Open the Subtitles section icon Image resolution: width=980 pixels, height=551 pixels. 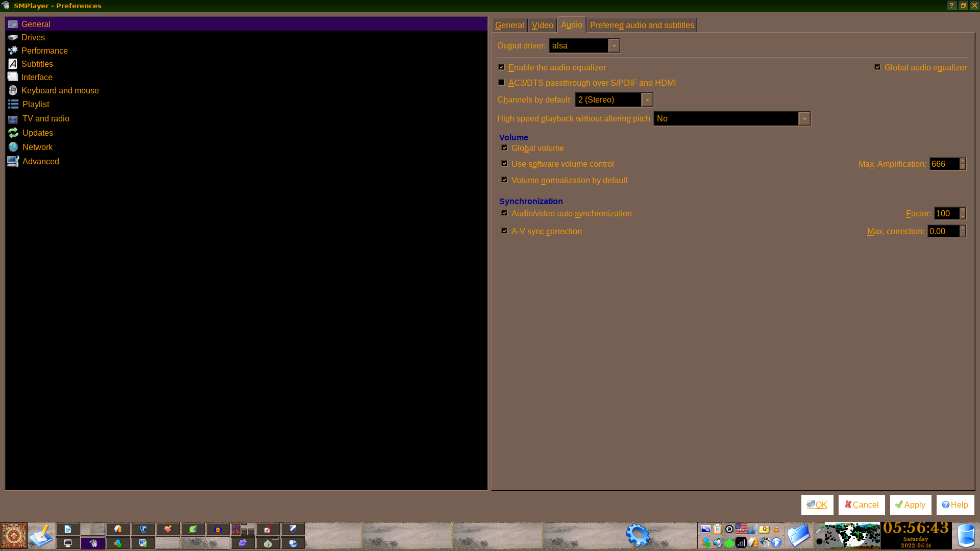pyautogui.click(x=13, y=64)
